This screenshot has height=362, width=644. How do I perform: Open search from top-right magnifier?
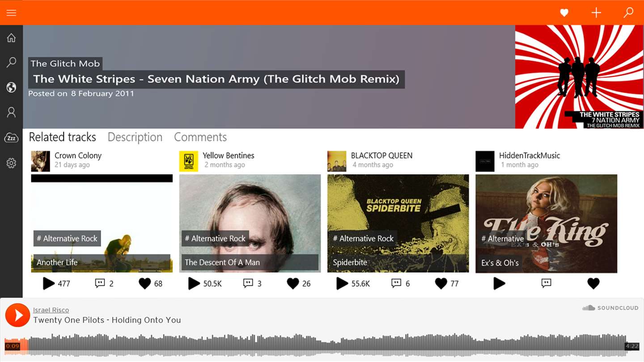pyautogui.click(x=628, y=13)
